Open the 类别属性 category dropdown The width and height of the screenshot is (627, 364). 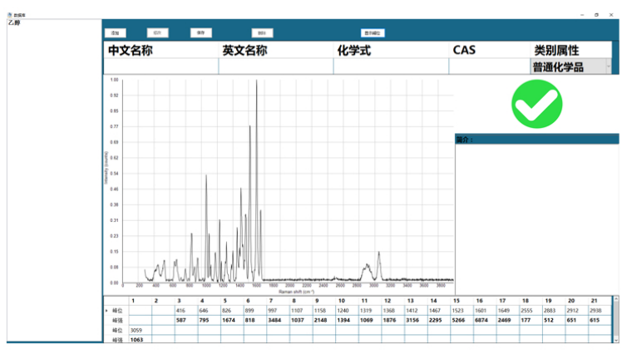pyautogui.click(x=610, y=66)
